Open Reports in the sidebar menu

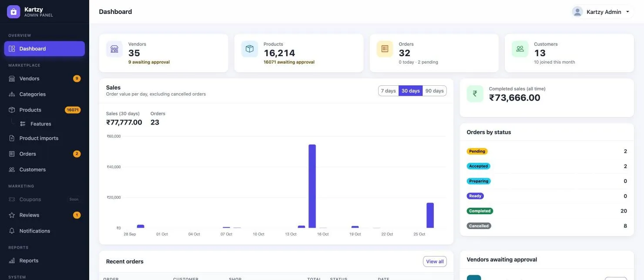(44, 261)
